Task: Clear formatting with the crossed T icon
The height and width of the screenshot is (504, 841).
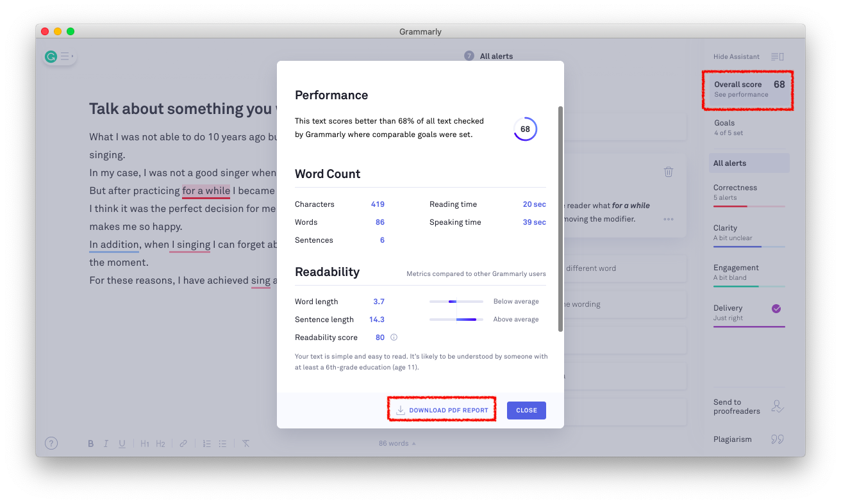Action: coord(246,443)
